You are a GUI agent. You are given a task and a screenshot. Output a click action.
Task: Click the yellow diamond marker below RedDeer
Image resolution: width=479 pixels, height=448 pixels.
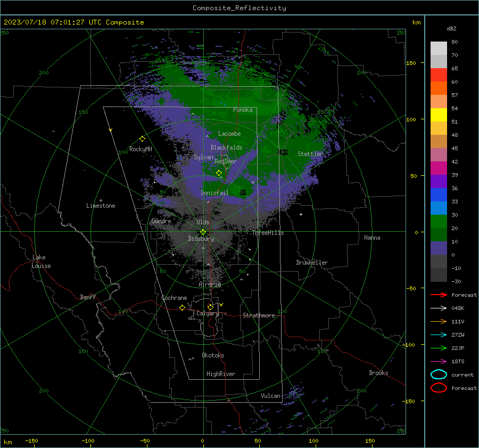[219, 173]
